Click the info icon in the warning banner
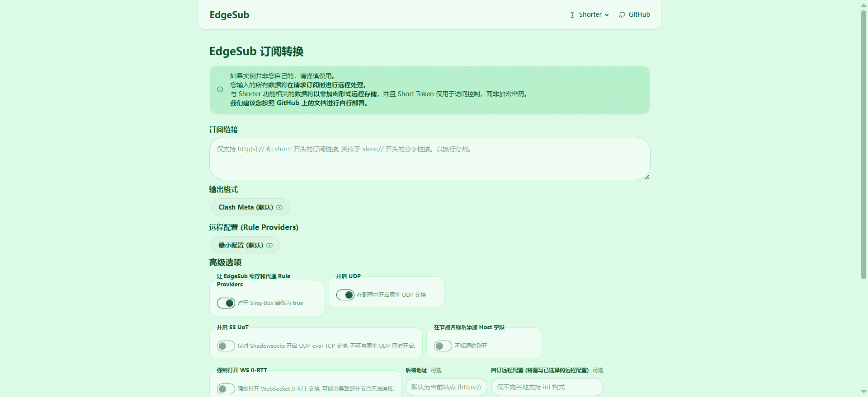 pyautogui.click(x=220, y=89)
